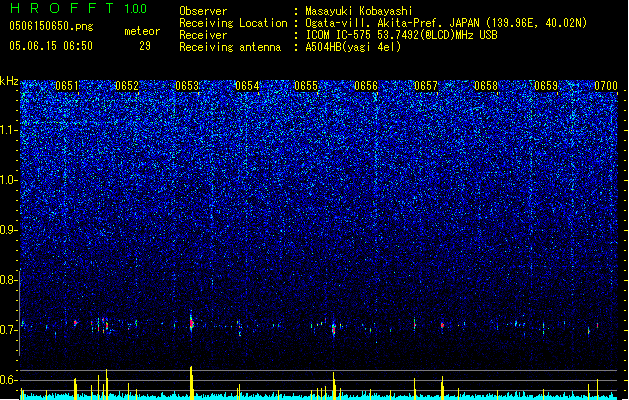Click the HROFFT program title text
Screen dimensions: 629x400
pos(61,8)
